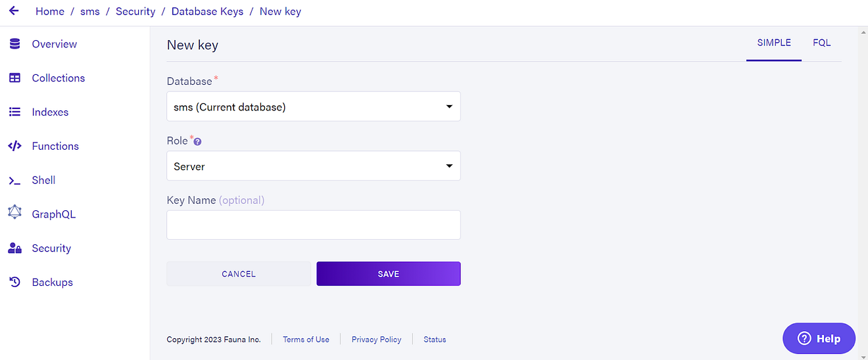
Task: Click the back arrow icon
Action: [x=14, y=11]
